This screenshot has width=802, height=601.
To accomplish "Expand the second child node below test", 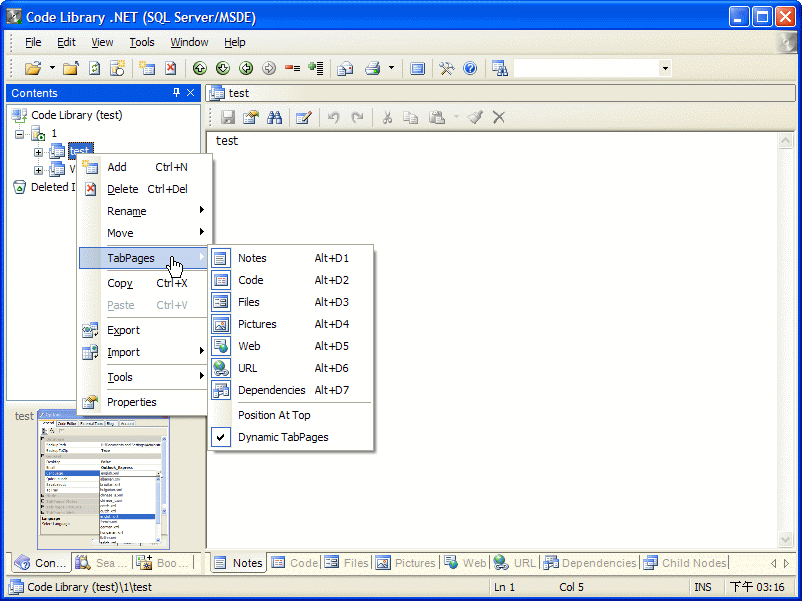I will (x=38, y=170).
